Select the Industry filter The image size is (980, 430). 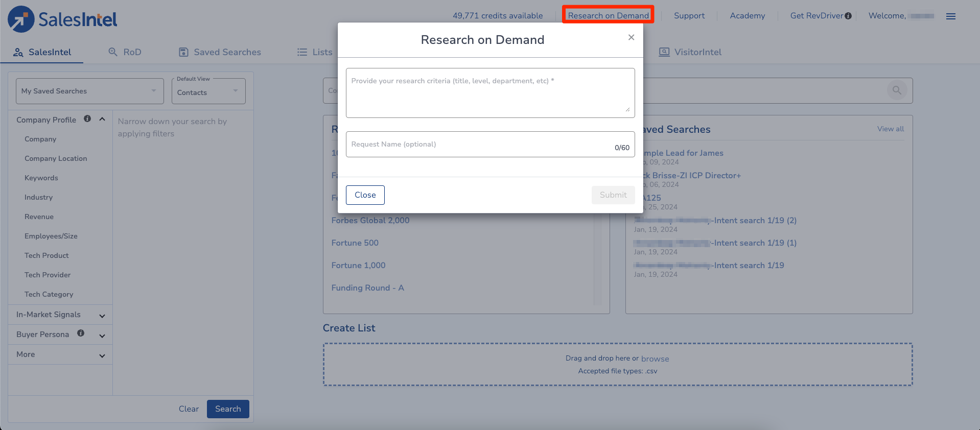tap(38, 197)
